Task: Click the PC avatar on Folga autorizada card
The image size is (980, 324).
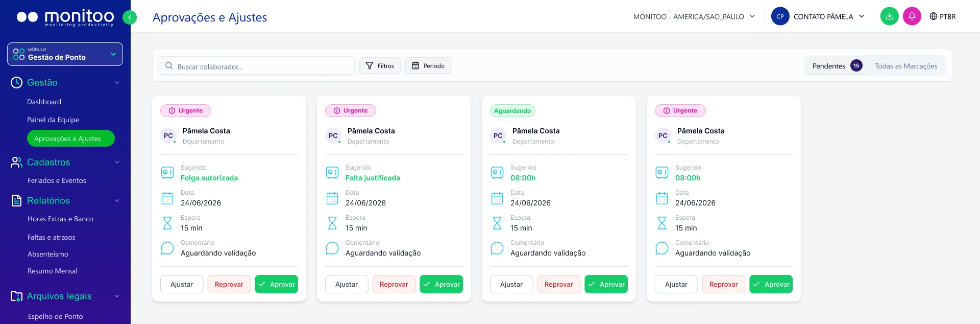Action: point(168,136)
